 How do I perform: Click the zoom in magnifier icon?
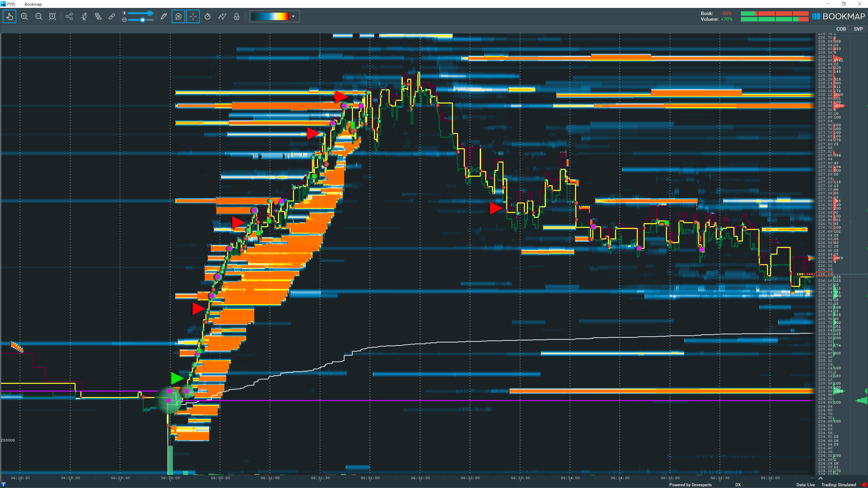[x=24, y=16]
